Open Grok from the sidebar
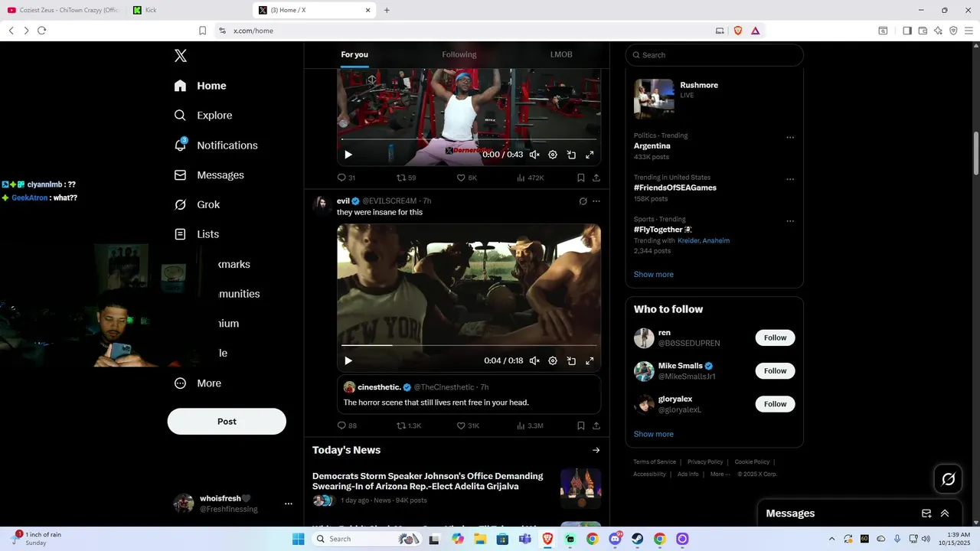 pos(197,204)
